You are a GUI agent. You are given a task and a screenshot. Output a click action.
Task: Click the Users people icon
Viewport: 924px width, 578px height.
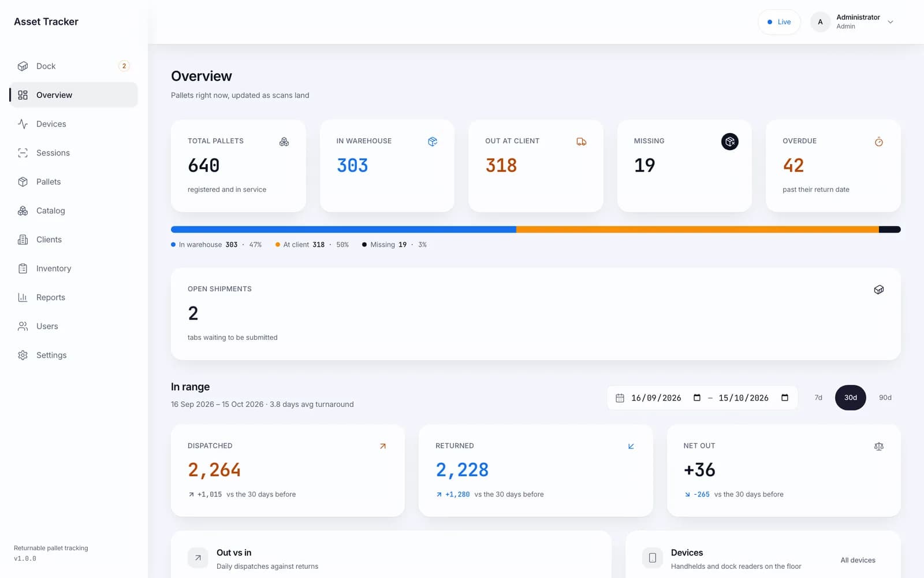23,326
